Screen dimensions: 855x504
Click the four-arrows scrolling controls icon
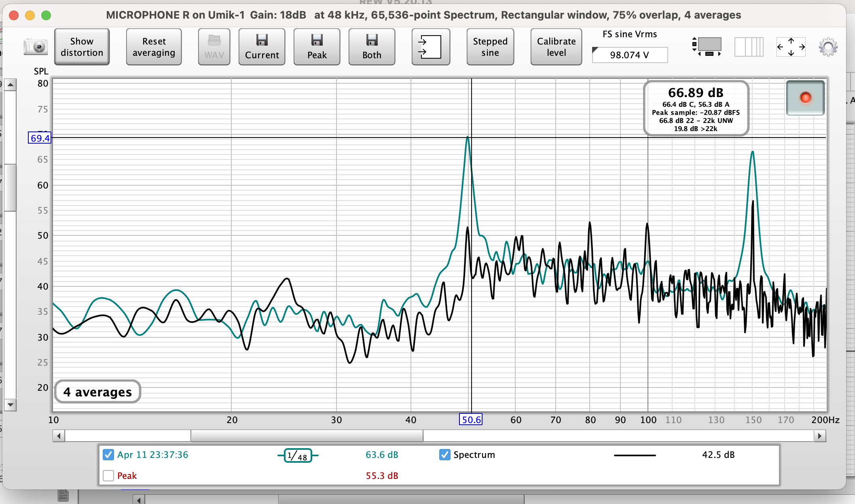pyautogui.click(x=791, y=47)
